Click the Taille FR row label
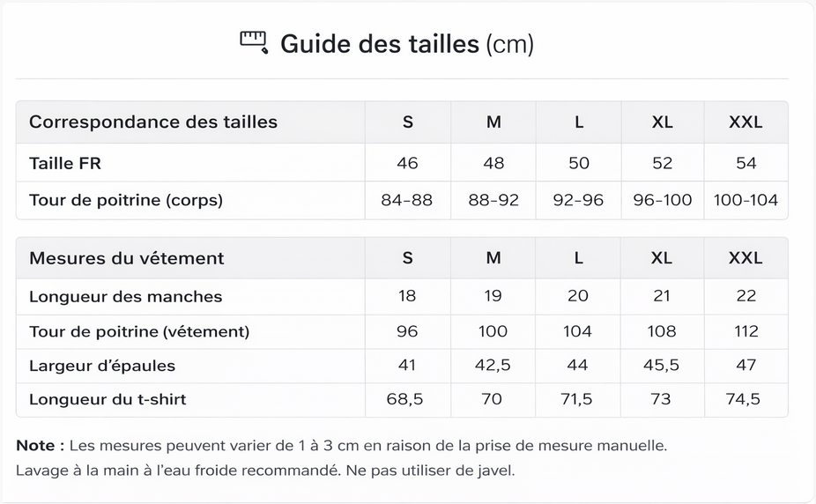The height and width of the screenshot is (504, 816). (x=65, y=163)
